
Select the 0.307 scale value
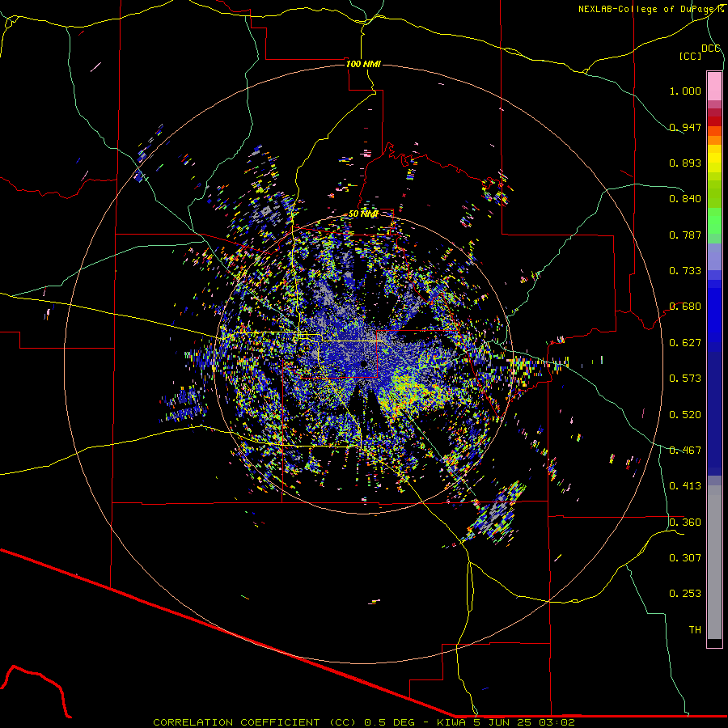click(685, 558)
